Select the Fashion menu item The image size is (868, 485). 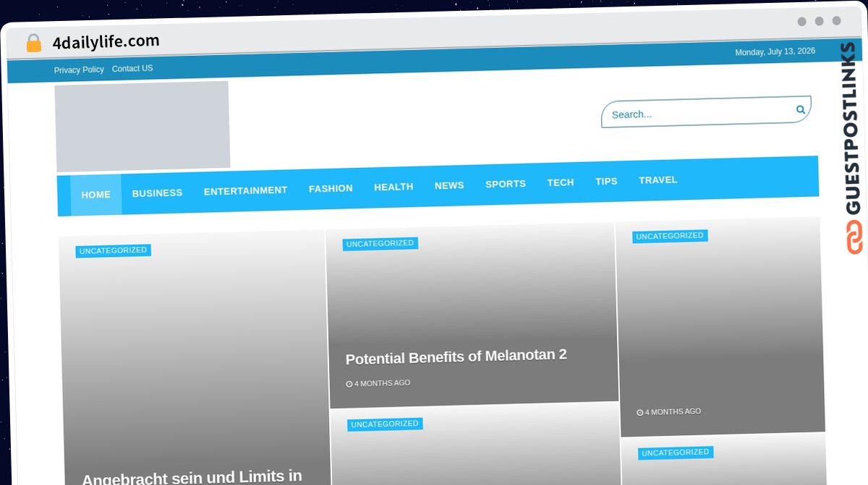pyautogui.click(x=331, y=188)
